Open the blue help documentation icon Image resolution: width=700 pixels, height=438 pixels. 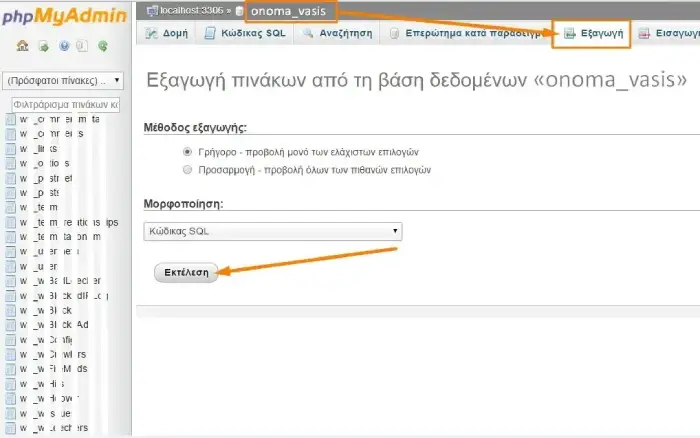tap(64, 46)
